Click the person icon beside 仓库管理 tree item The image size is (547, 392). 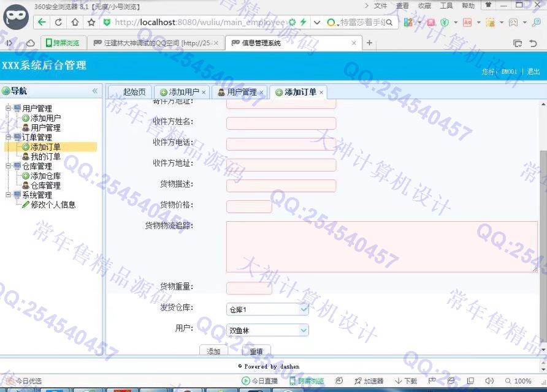[26, 186]
